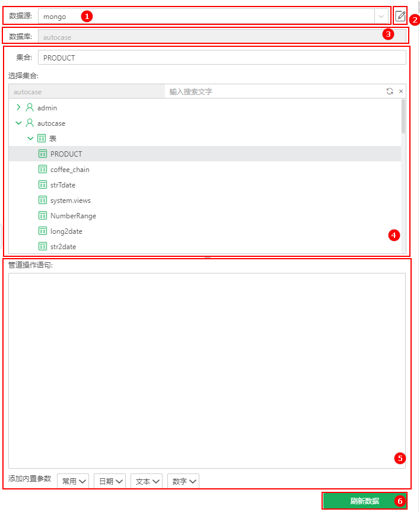The image size is (420, 512).
Task: Click the edit data source pencil icon
Action: (400, 15)
